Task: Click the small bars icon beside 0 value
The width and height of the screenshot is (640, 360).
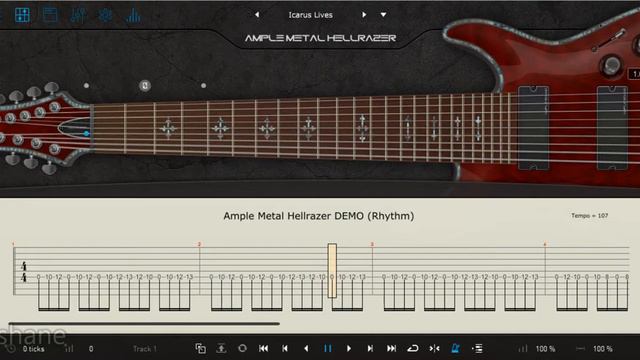Action: click(69, 349)
